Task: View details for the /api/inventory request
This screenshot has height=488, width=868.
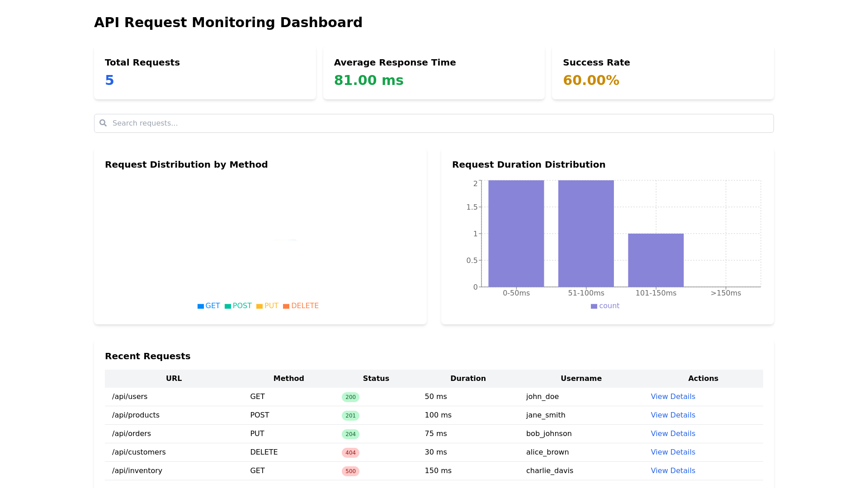Action: [x=673, y=471]
